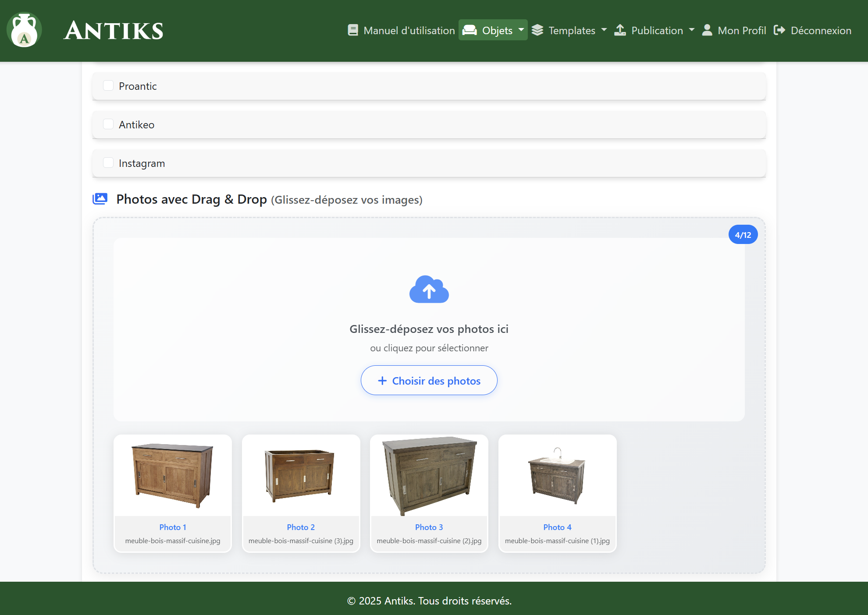Tick the Instagram checkbox

pyautogui.click(x=108, y=163)
